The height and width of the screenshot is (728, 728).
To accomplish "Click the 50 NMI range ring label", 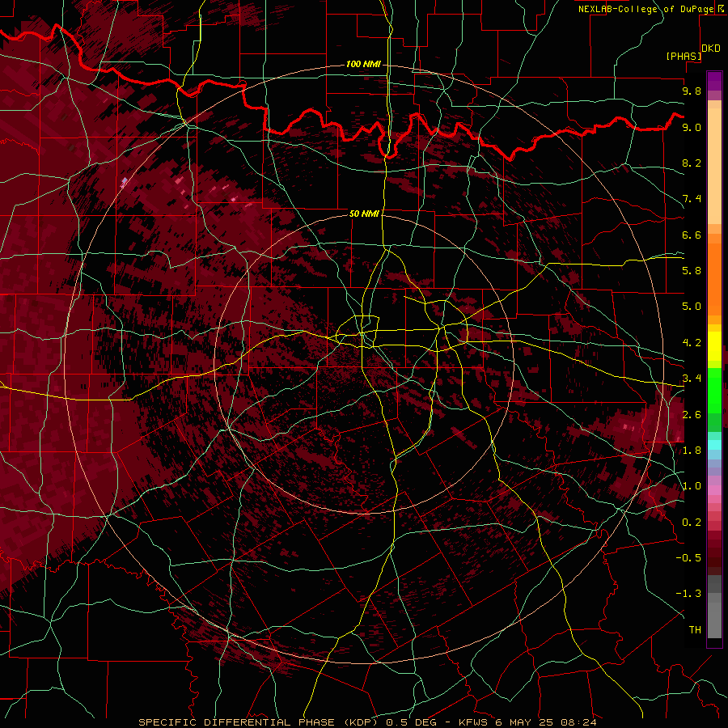I will tap(364, 214).
